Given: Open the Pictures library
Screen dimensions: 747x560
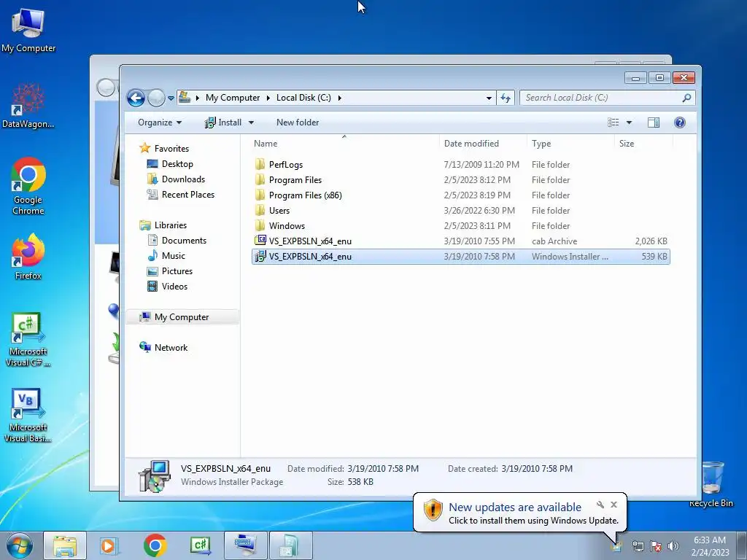Looking at the screenshot, I should 170,271.
